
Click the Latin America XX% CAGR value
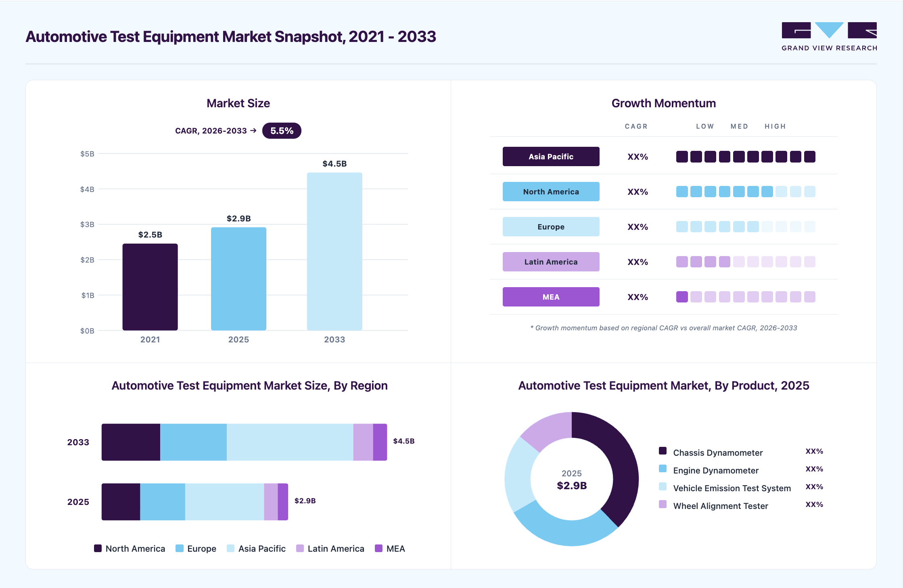(638, 262)
